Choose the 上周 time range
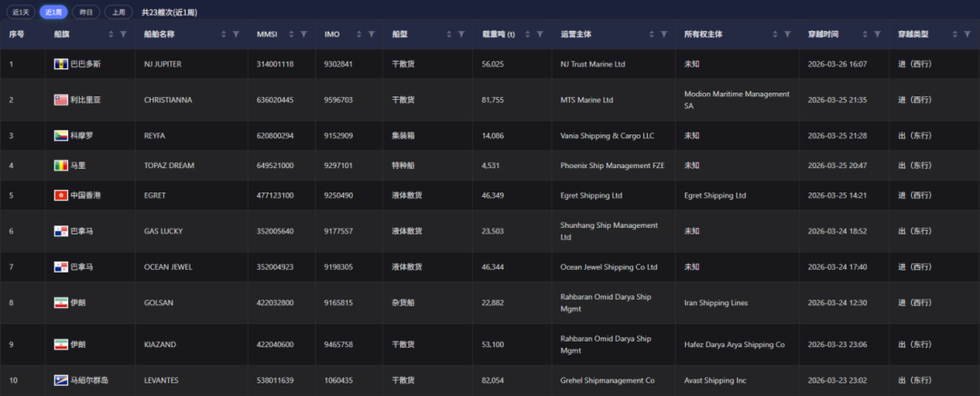 point(118,13)
